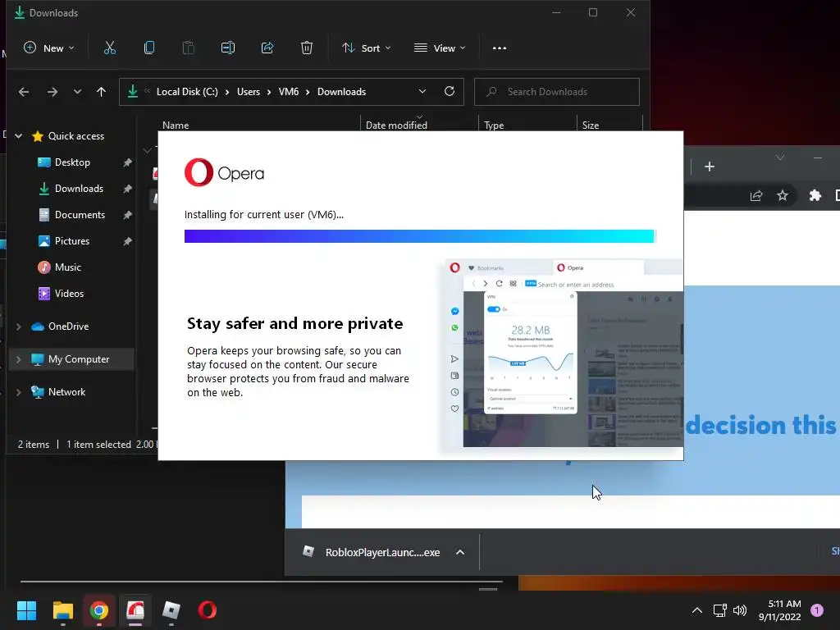Click Chrome share page icon
The width and height of the screenshot is (840, 630).
click(756, 195)
